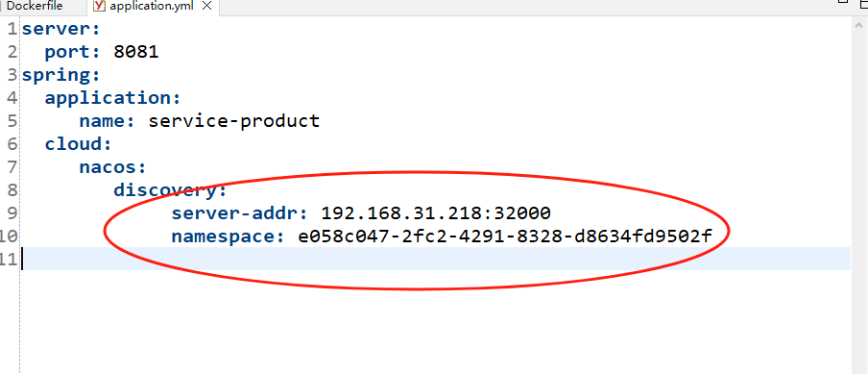868x374 pixels.
Task: Click the 'application:' key on line 4
Action: pos(113,98)
